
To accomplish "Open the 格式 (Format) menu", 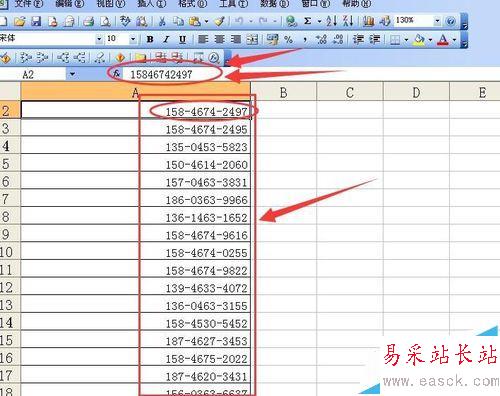I will click(x=193, y=4).
